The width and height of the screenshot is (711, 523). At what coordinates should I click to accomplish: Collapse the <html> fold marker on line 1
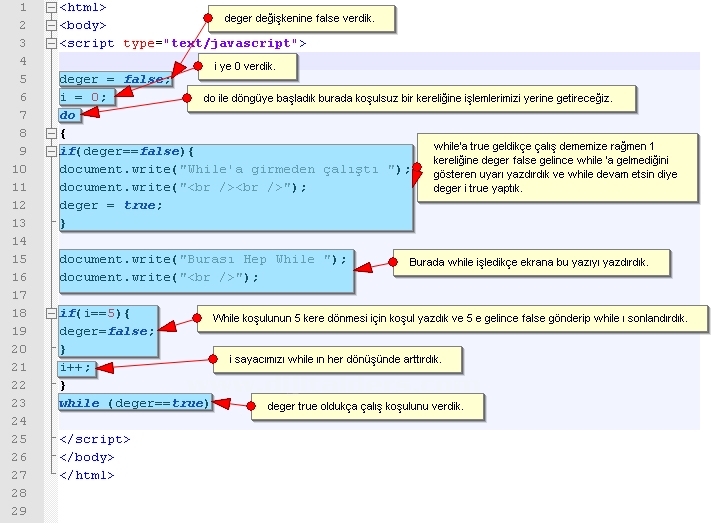51,8
